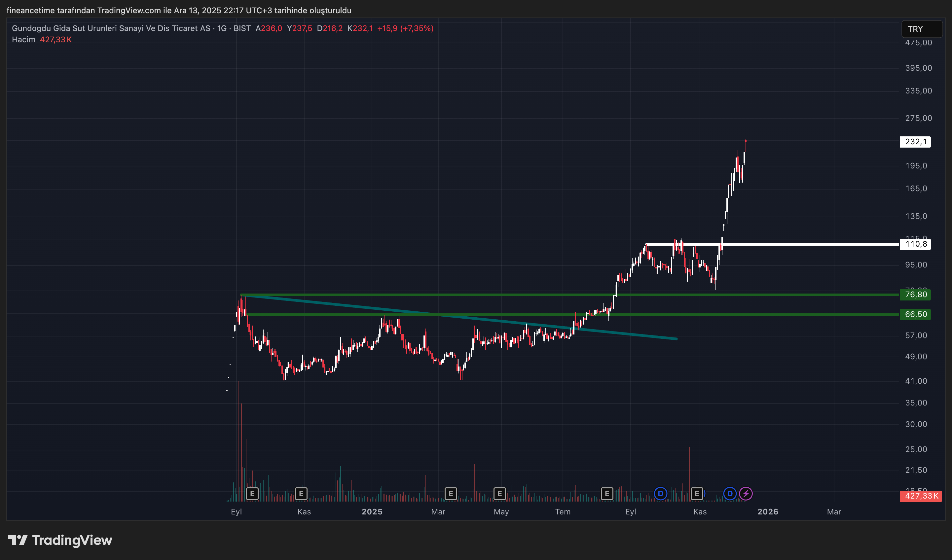Click the 2026 label on time axis
This screenshot has width=952, height=560.
point(768,512)
